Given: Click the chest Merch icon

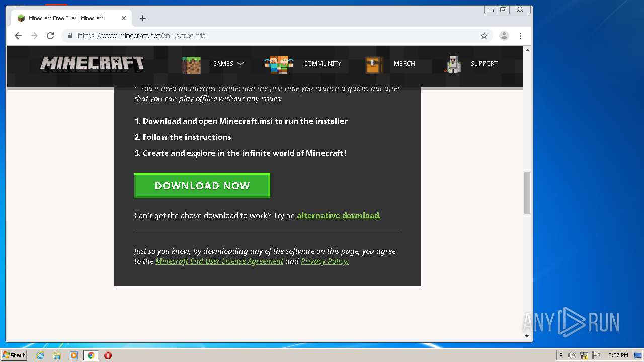Looking at the screenshot, I should (x=374, y=64).
